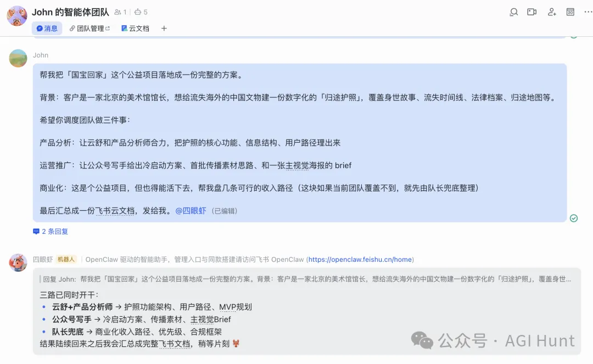Click the 四眼虾 bot avatar
This screenshot has width=593, height=364.
coord(18,262)
